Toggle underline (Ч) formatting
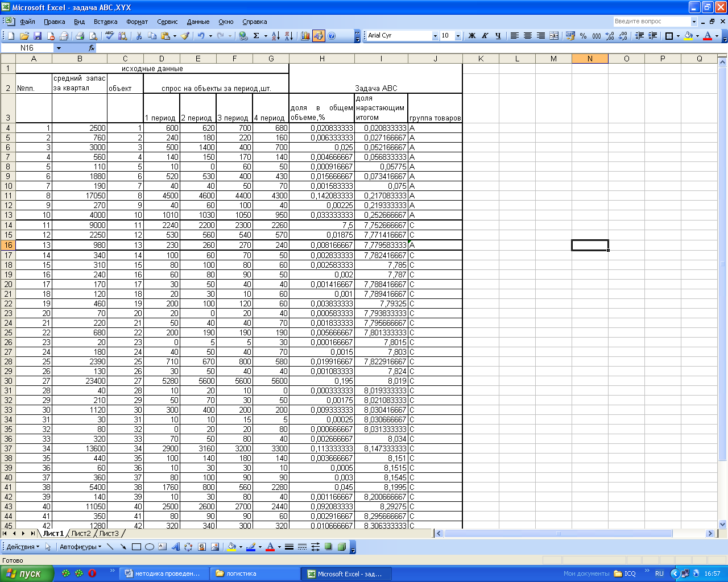The width and height of the screenshot is (728, 582). pyautogui.click(x=498, y=36)
